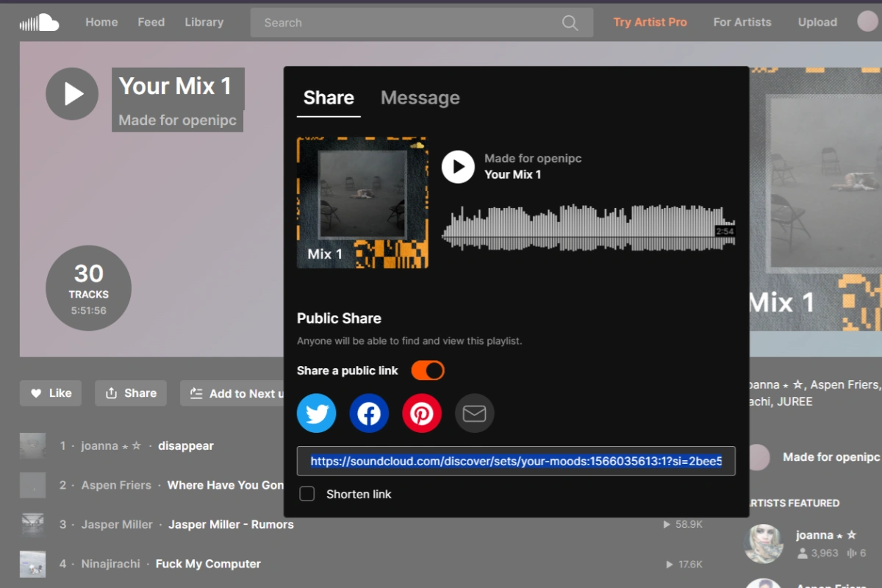The height and width of the screenshot is (588, 882).
Task: Go to the Feed page
Action: coord(151,22)
